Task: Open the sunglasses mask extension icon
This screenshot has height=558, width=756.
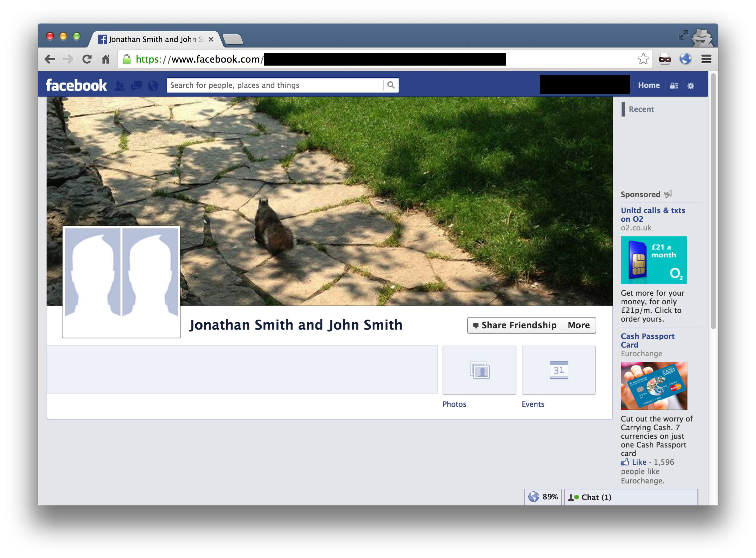Action: point(665,60)
